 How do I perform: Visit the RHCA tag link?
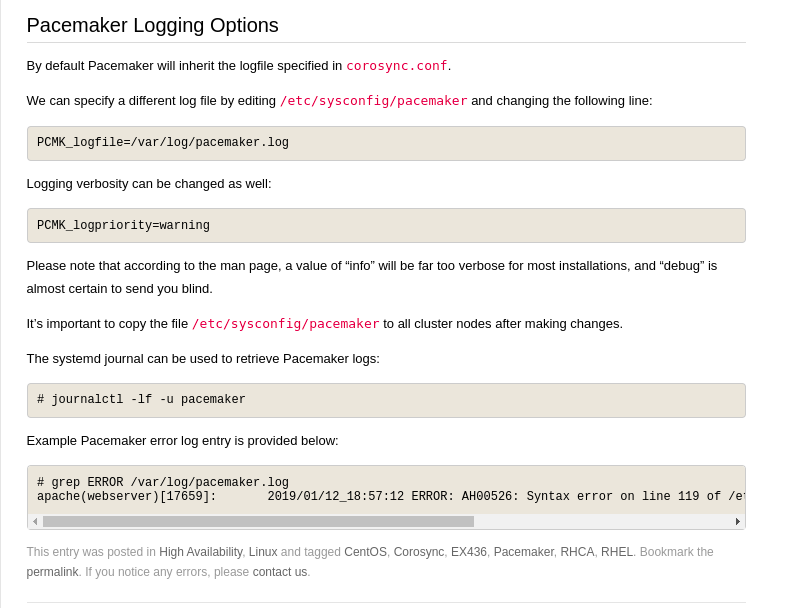click(577, 552)
